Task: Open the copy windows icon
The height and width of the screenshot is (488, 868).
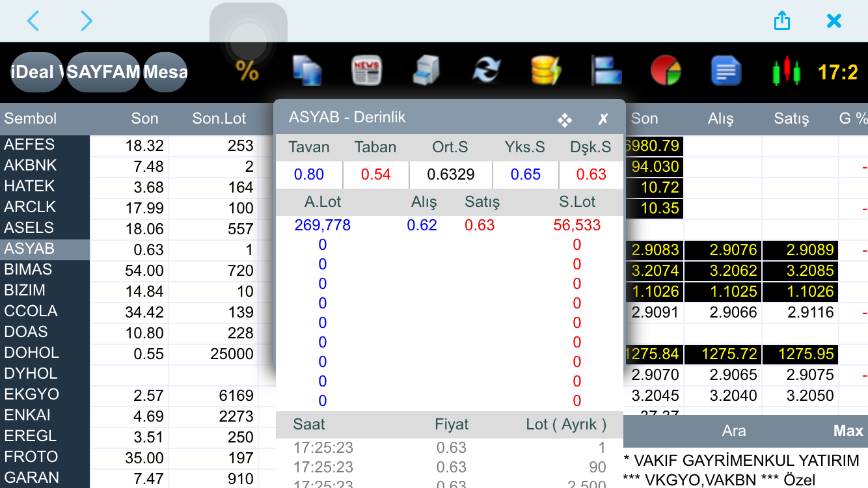Action: (x=306, y=71)
